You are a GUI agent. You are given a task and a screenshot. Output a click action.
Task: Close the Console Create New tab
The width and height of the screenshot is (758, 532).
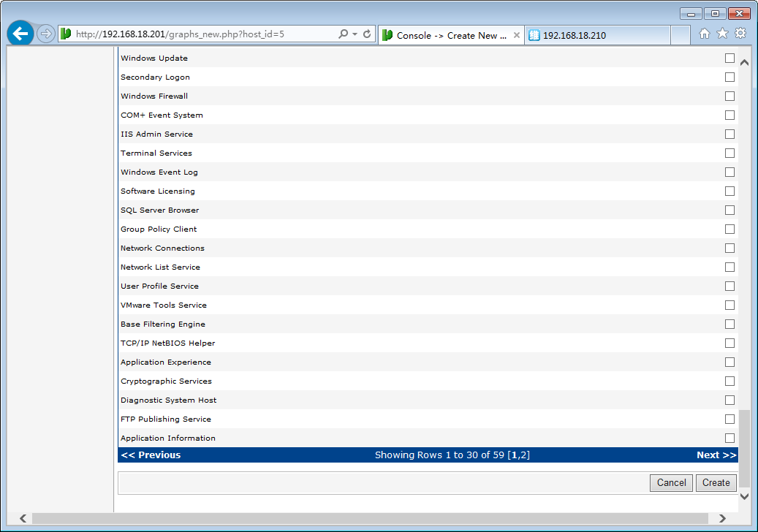coord(517,35)
